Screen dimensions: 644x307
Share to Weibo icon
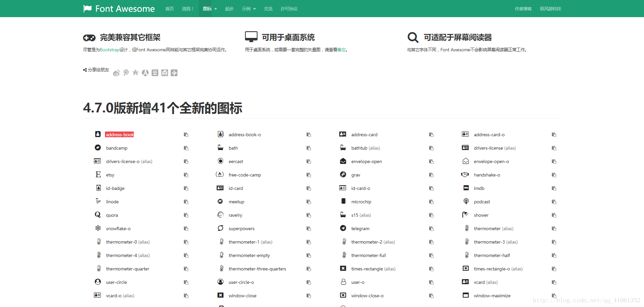[x=116, y=73]
